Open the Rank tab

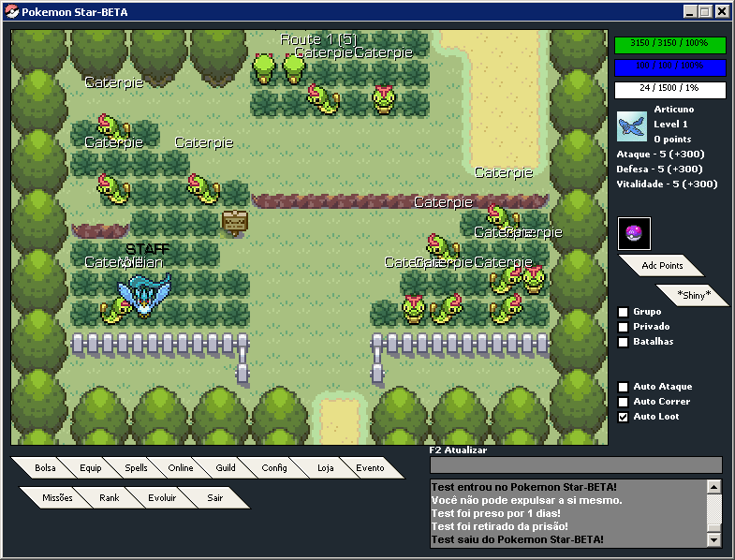[110, 497]
